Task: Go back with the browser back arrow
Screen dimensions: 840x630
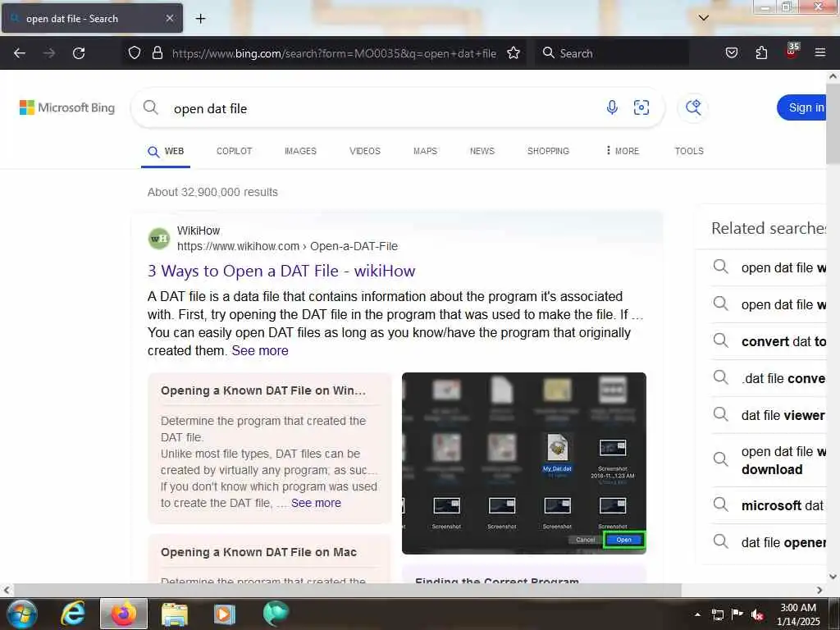Action: 20,53
